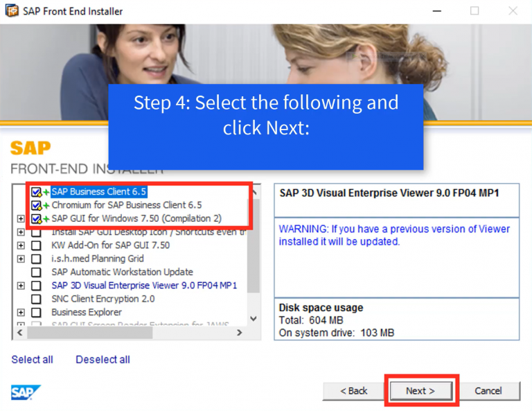This screenshot has width=532, height=411.
Task: Click the SAP logo at bottom left
Action: 26,392
